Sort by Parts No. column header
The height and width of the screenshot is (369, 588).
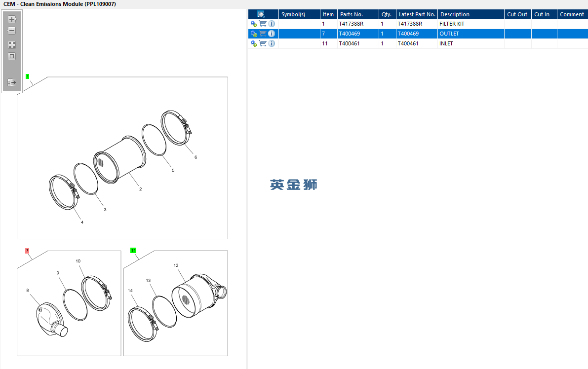(x=358, y=14)
